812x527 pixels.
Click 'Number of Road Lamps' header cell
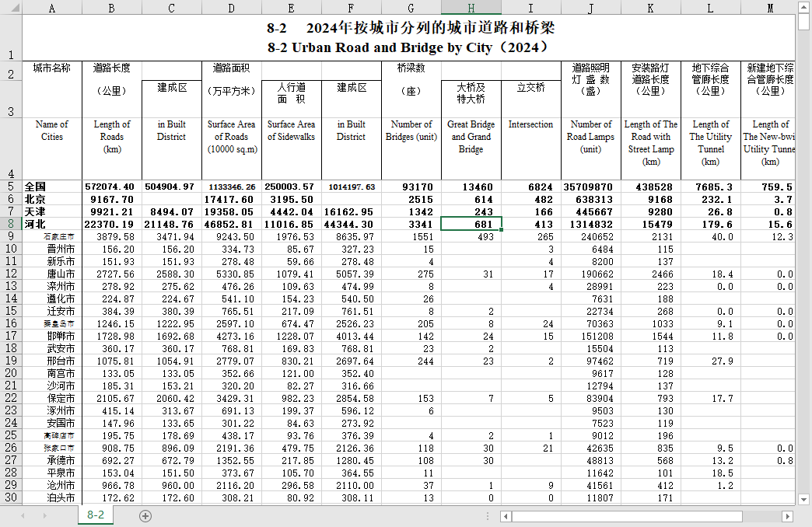pyautogui.click(x=591, y=149)
